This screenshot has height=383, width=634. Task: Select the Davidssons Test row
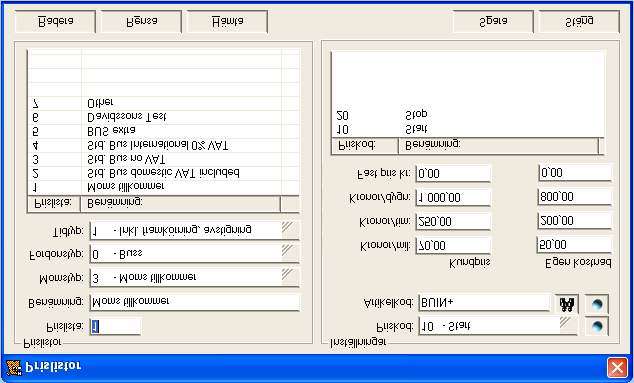(x=163, y=117)
